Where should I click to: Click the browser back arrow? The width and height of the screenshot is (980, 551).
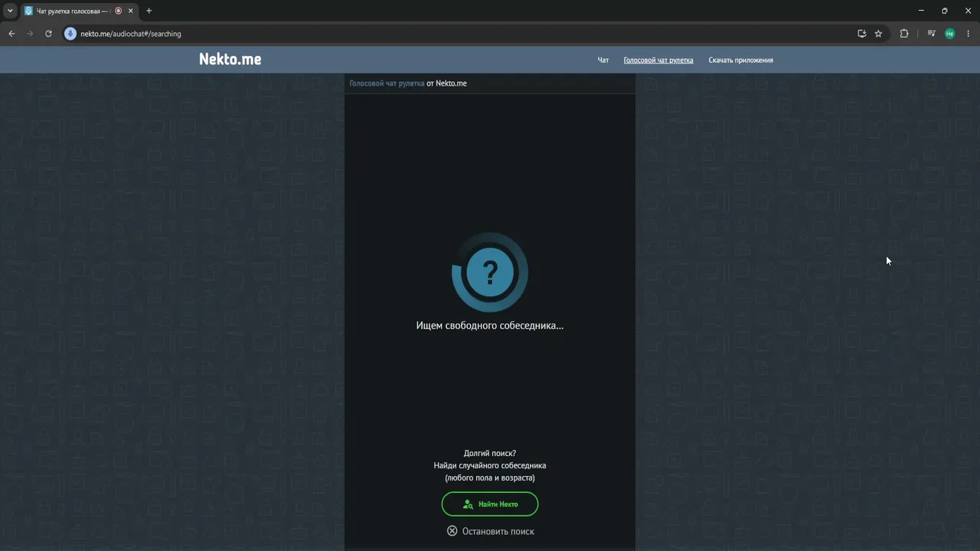click(x=11, y=34)
